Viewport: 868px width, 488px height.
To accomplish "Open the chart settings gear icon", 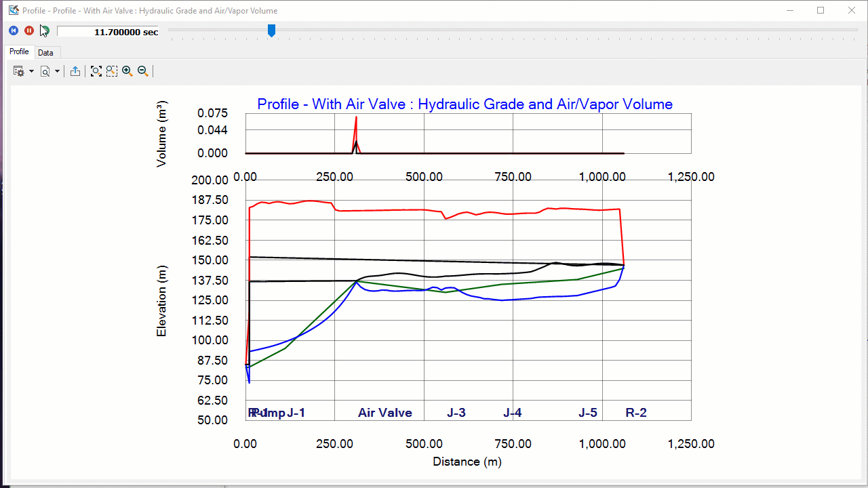I will click(19, 71).
